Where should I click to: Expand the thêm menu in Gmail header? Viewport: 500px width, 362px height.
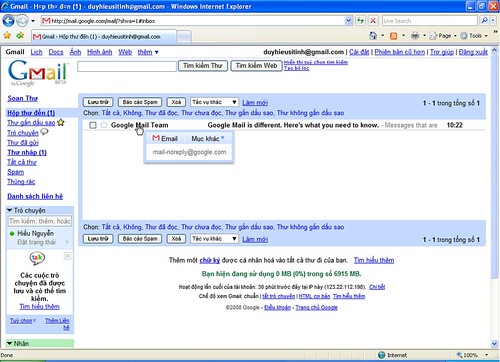click(x=148, y=52)
